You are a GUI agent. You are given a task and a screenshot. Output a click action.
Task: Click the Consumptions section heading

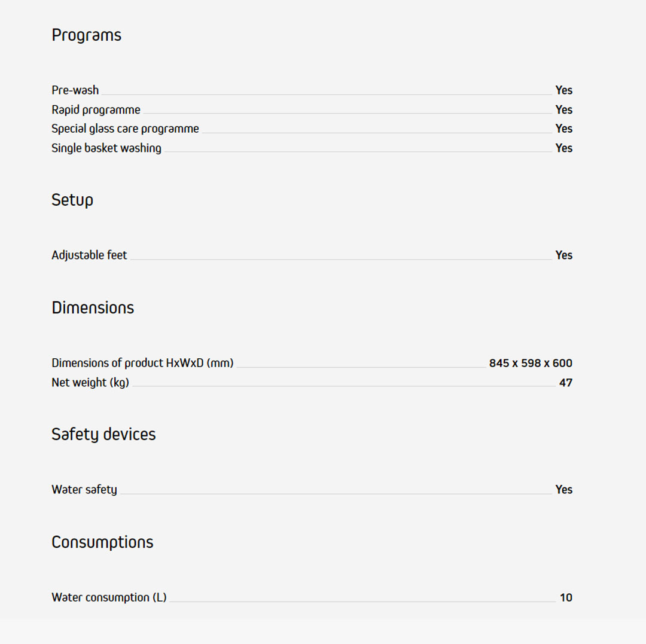[x=102, y=542]
